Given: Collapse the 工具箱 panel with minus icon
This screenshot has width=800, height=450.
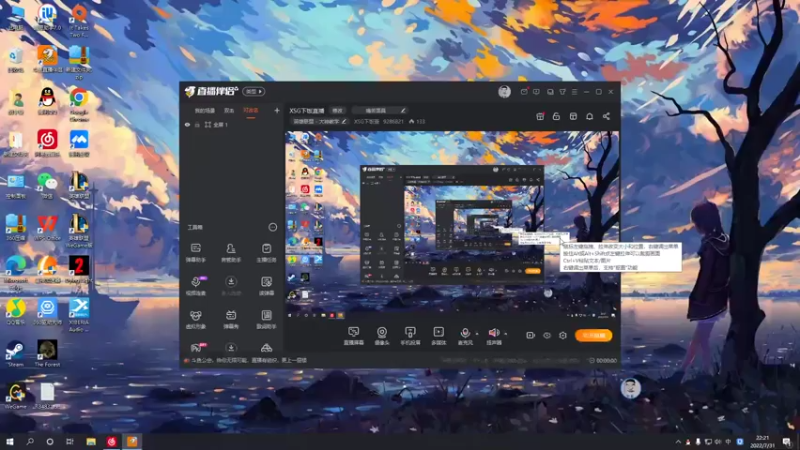Looking at the screenshot, I should coord(272,227).
